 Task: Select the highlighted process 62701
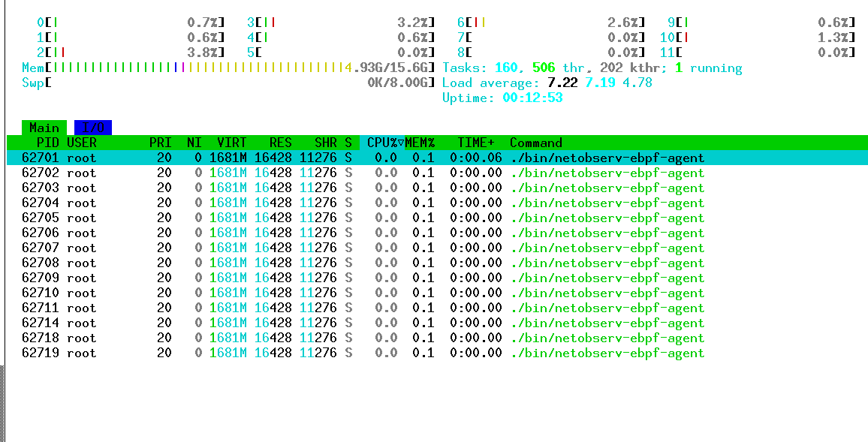point(300,158)
